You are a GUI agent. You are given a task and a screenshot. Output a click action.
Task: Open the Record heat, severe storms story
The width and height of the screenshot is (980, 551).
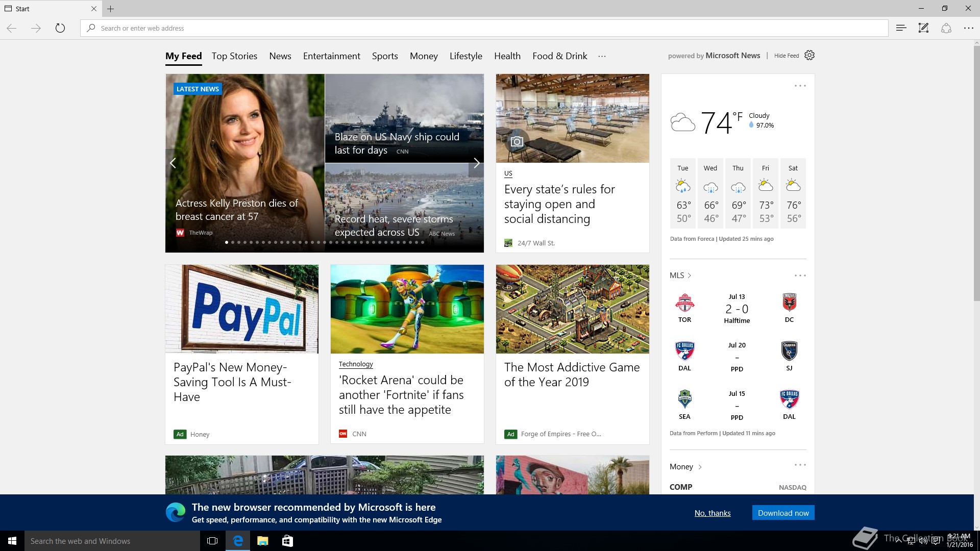(x=394, y=226)
